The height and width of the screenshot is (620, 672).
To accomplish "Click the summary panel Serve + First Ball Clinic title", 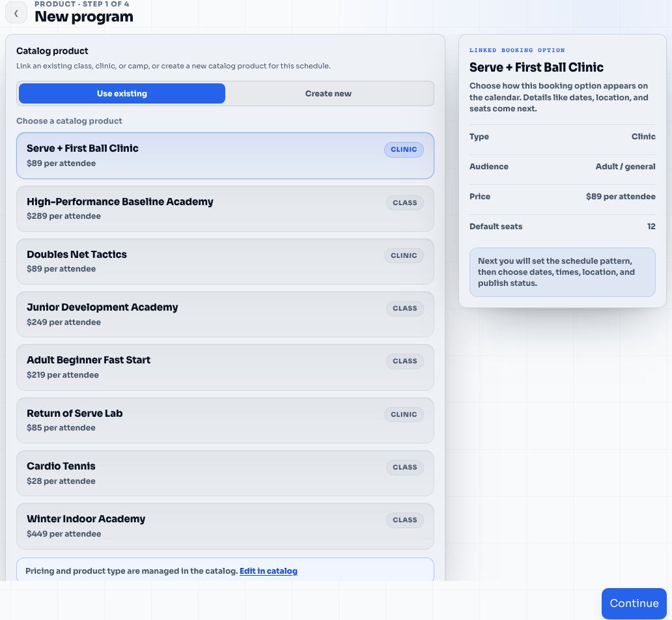I will point(536,67).
